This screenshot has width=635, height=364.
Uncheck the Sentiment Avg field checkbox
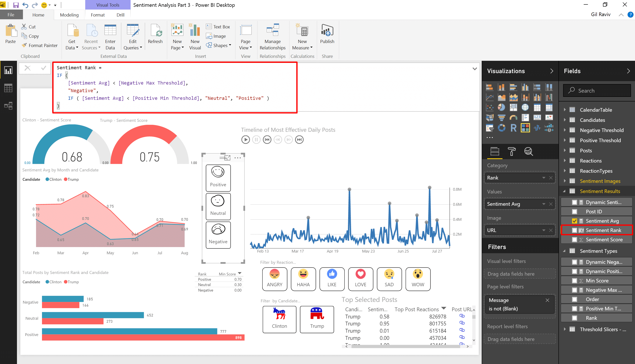coord(575,221)
